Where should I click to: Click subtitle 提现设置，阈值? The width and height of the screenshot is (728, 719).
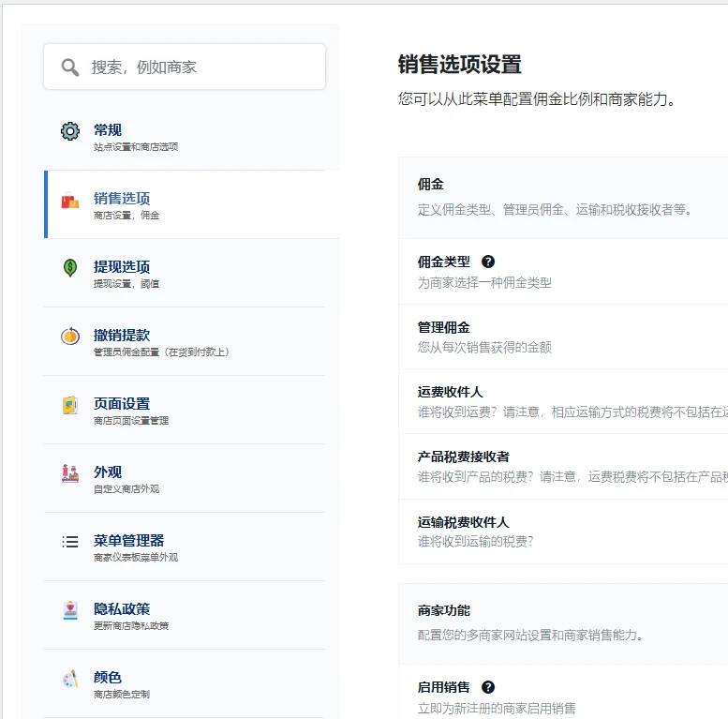(x=126, y=283)
